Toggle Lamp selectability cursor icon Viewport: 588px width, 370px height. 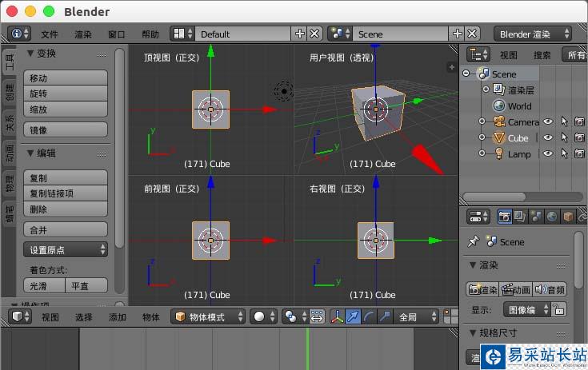coord(564,153)
